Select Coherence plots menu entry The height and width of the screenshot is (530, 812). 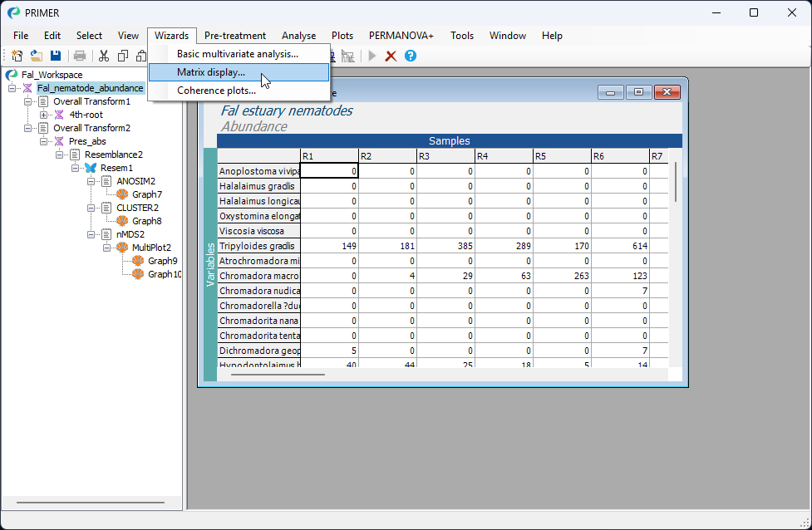pos(216,91)
